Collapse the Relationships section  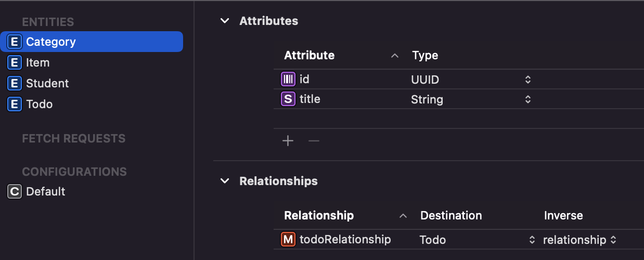click(225, 181)
